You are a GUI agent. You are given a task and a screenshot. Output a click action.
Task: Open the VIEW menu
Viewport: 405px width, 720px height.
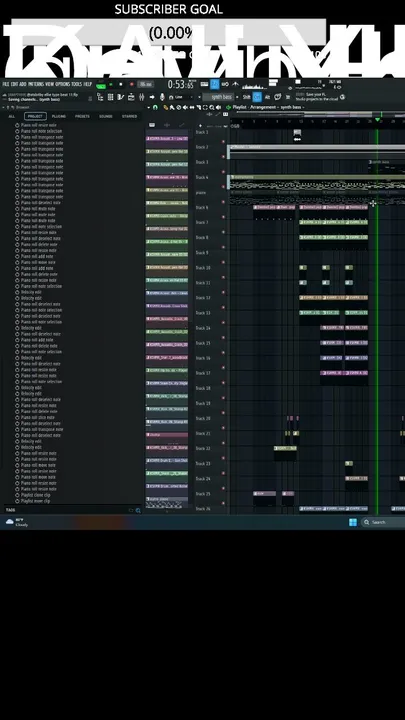pos(50,84)
